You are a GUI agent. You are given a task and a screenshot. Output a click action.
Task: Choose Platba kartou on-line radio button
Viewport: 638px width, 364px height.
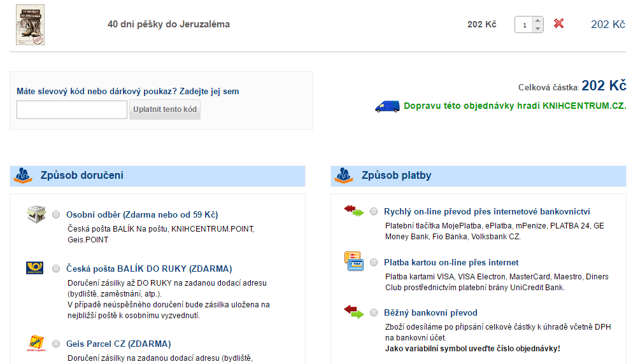point(374,262)
